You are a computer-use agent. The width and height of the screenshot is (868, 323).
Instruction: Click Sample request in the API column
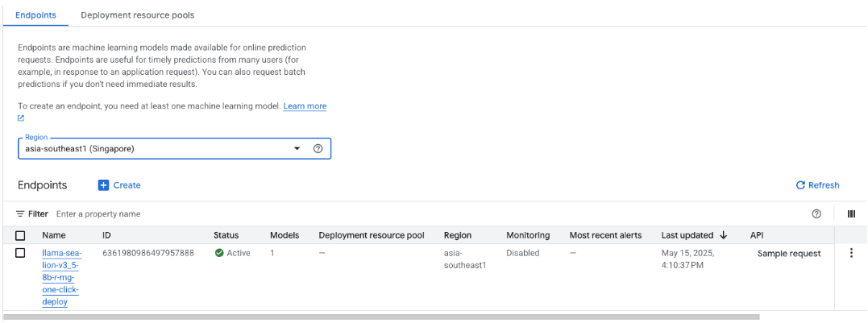pos(788,253)
